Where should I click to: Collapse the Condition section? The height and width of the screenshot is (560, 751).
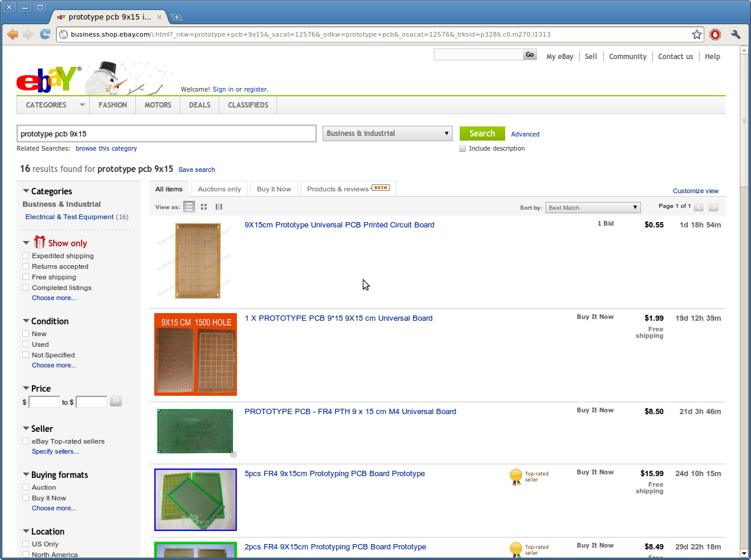click(x=26, y=321)
